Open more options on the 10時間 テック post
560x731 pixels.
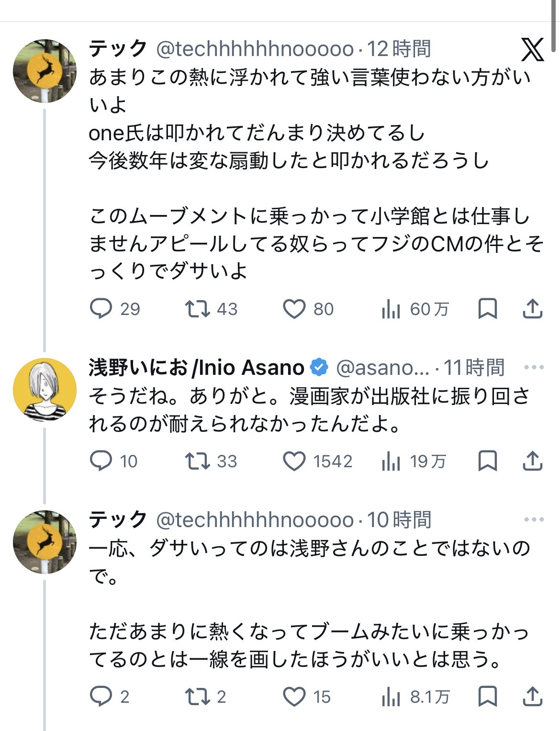(x=534, y=519)
